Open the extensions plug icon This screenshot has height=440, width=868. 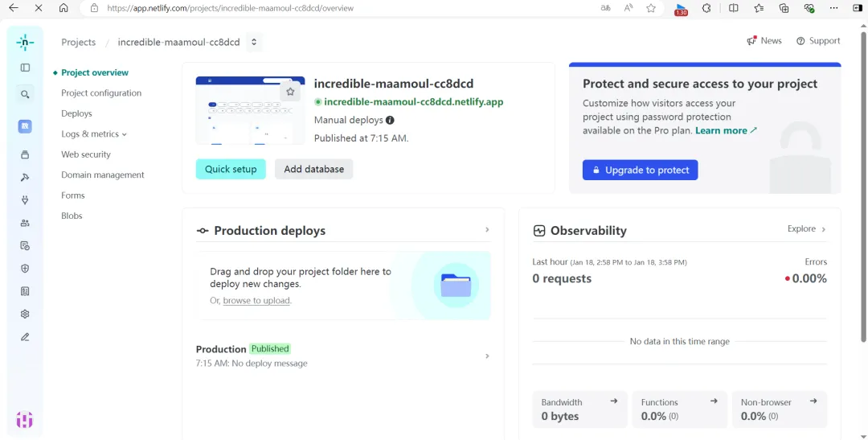coord(25,200)
